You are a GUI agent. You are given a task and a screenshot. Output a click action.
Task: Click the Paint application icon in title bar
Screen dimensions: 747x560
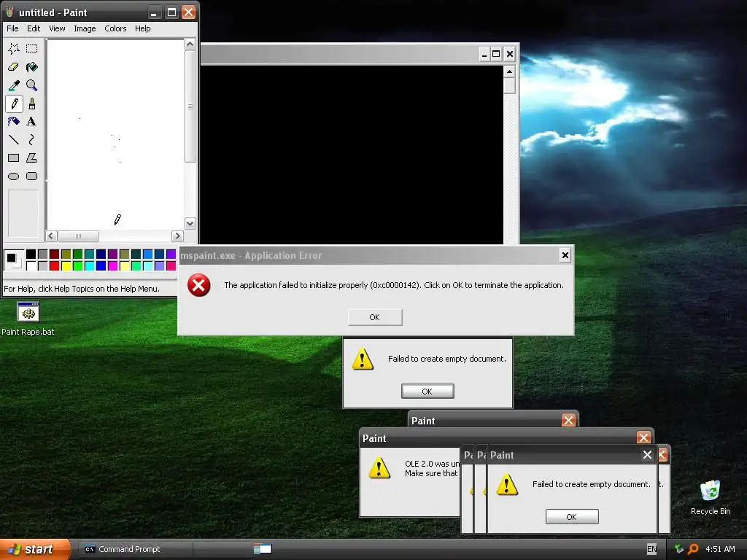pos(9,12)
